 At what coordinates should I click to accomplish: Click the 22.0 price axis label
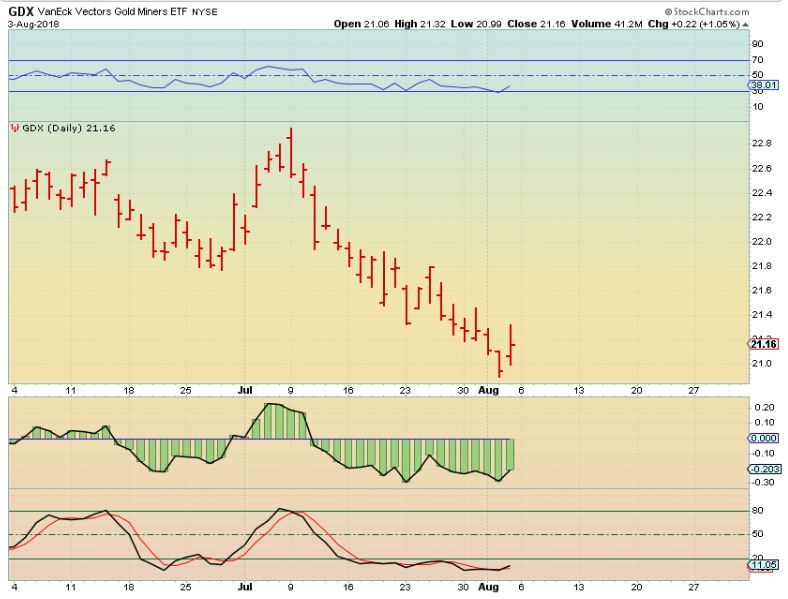tap(761, 242)
